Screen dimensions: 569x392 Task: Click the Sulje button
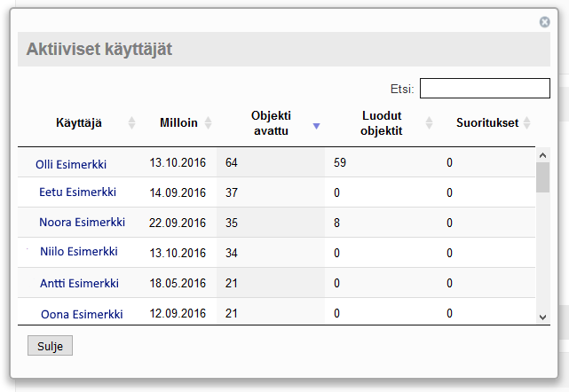50,346
